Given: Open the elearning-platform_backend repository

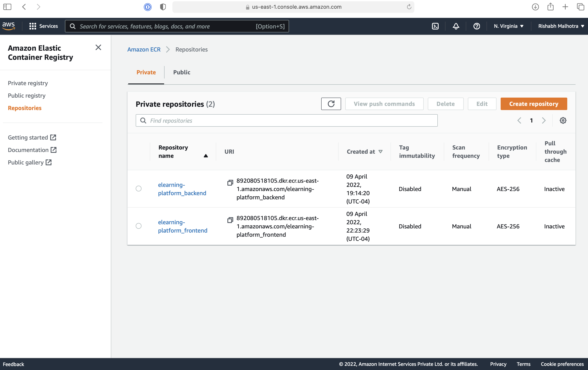Looking at the screenshot, I should [182, 189].
